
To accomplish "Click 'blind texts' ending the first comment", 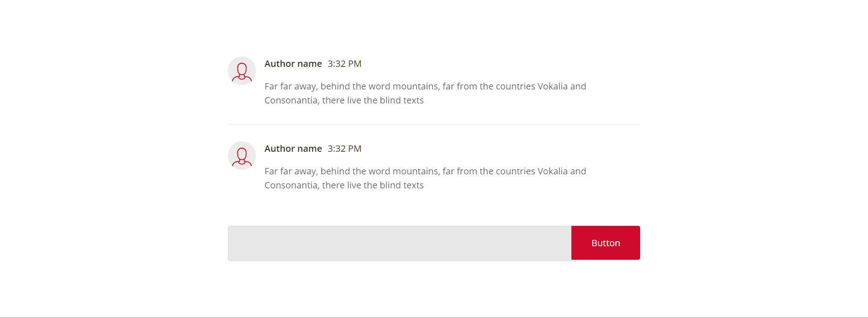I will (401, 100).
